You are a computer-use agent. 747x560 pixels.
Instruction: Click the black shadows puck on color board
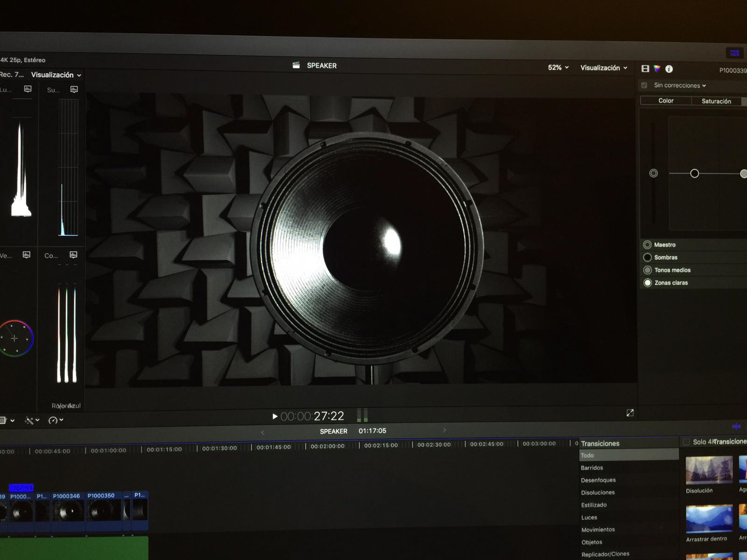tap(694, 174)
